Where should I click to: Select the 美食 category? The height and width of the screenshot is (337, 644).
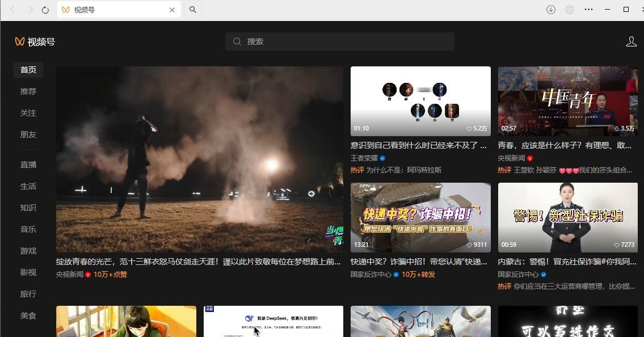click(x=28, y=315)
